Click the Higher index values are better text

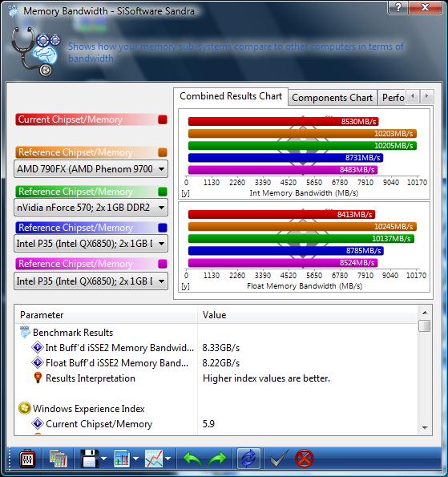point(266,378)
